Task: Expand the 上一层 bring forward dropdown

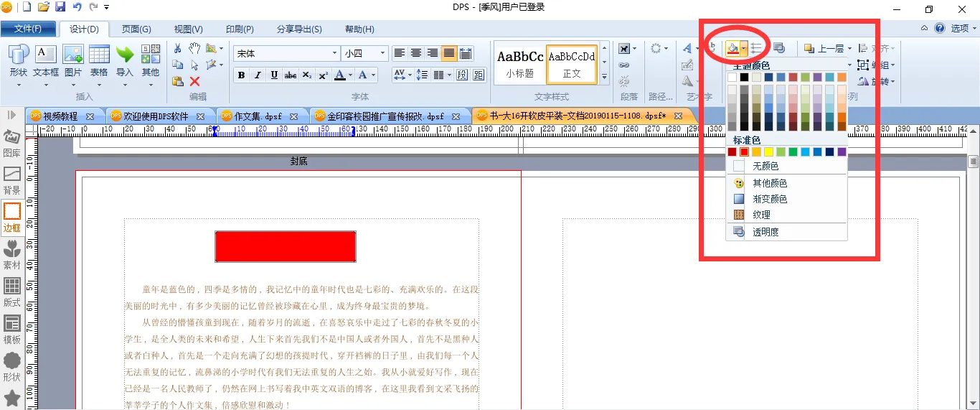Action: 849,49
